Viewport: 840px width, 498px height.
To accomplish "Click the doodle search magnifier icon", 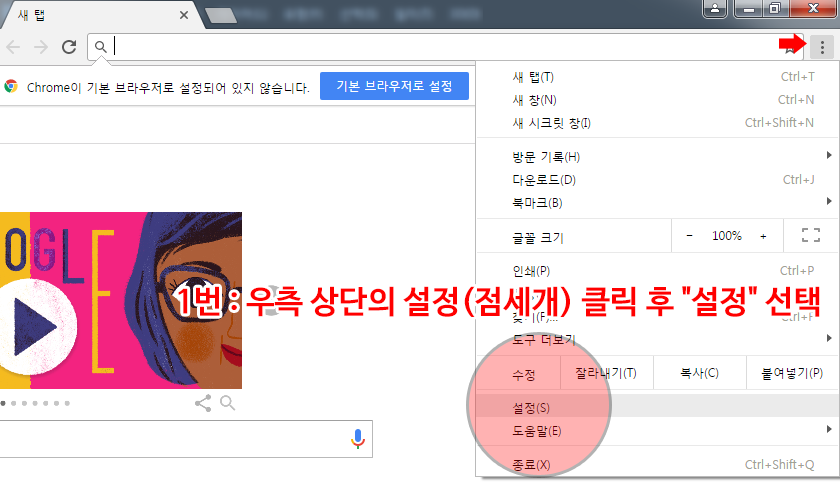I will coord(228,403).
